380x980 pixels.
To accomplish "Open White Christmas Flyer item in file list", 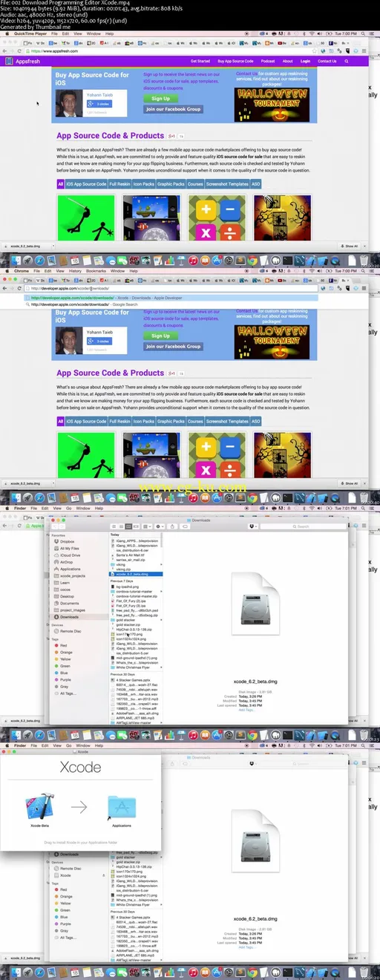I will click(x=135, y=667).
